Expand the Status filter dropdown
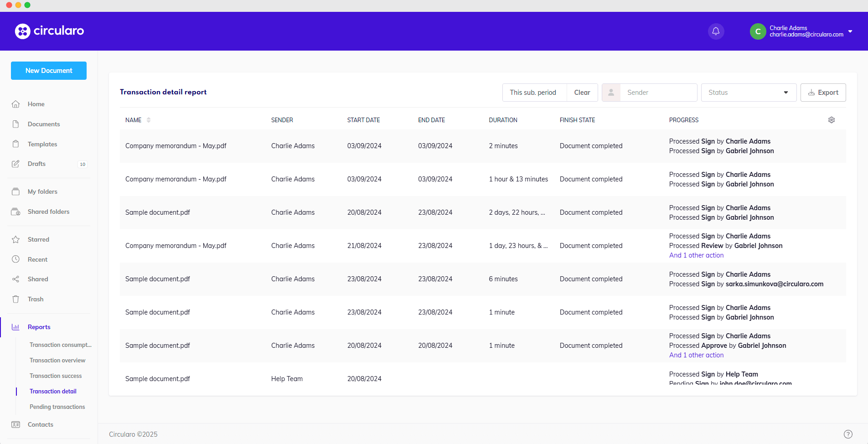 (749, 93)
